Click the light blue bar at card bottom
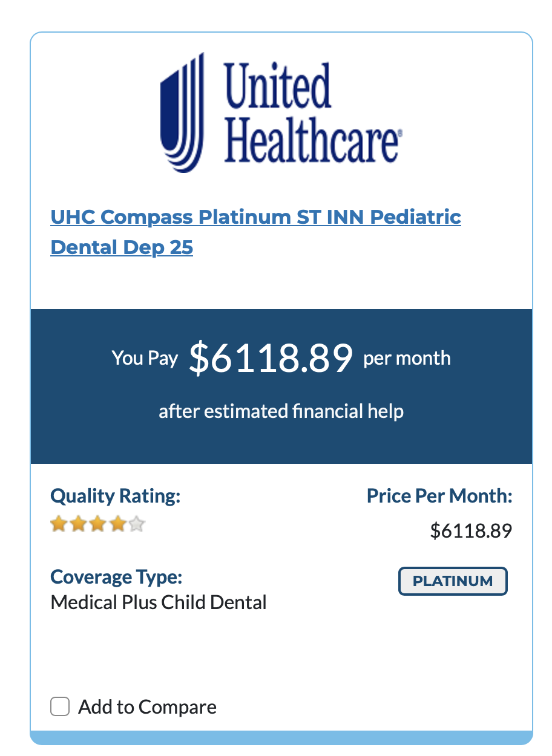Screen dimensions: 552x756 [281, 738]
